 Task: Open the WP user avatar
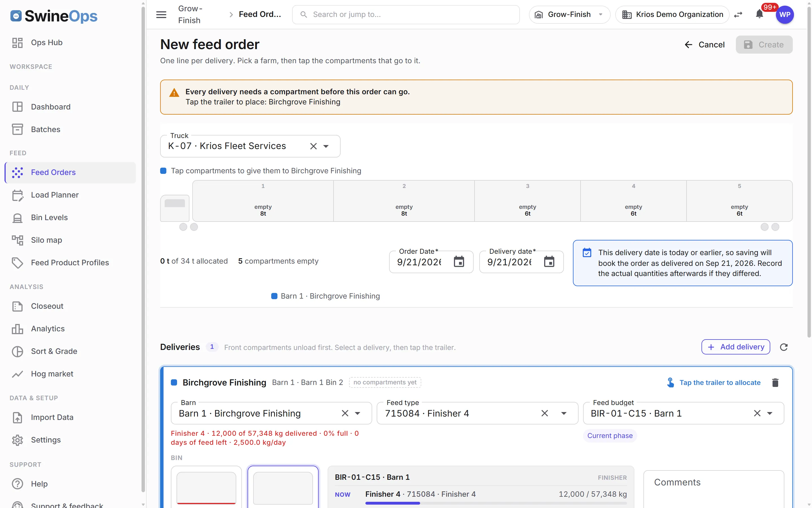point(784,14)
